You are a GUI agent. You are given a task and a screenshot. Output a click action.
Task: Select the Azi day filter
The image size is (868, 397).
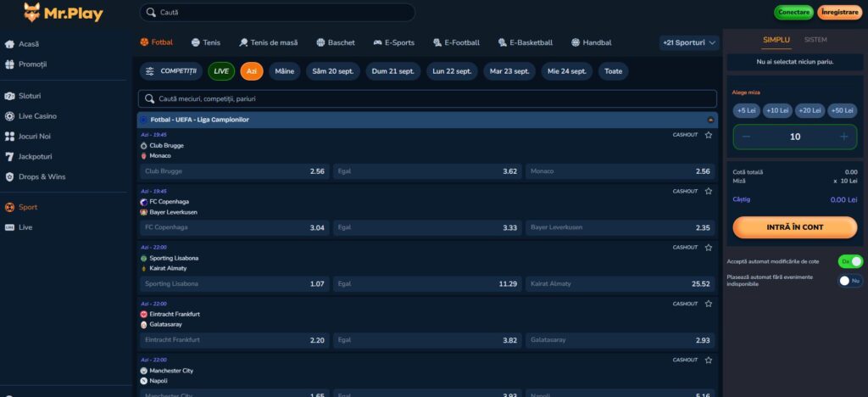(x=251, y=71)
